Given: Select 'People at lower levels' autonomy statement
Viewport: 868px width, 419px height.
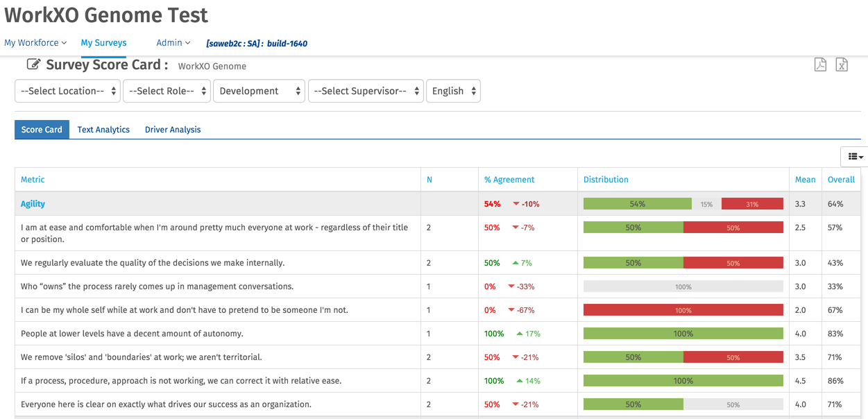Looking at the screenshot, I should point(132,334).
